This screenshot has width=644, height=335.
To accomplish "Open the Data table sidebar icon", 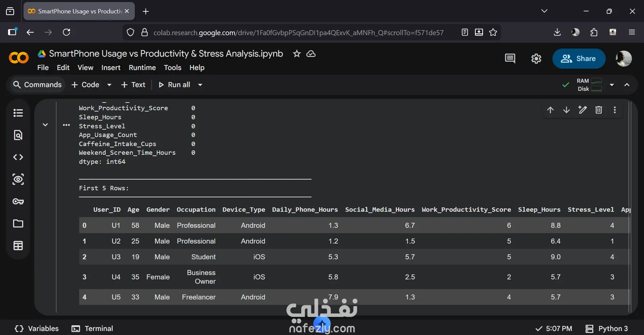I will [18, 246].
